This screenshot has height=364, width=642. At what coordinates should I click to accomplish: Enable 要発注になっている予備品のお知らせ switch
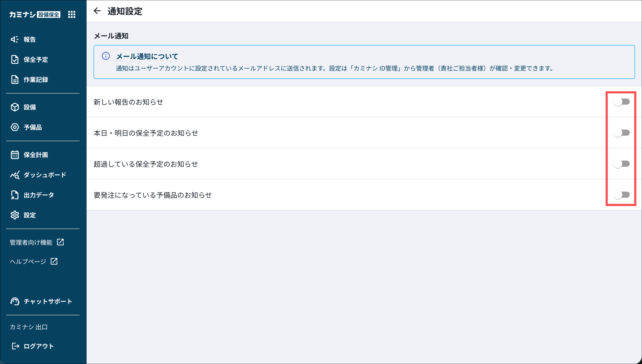tap(621, 195)
